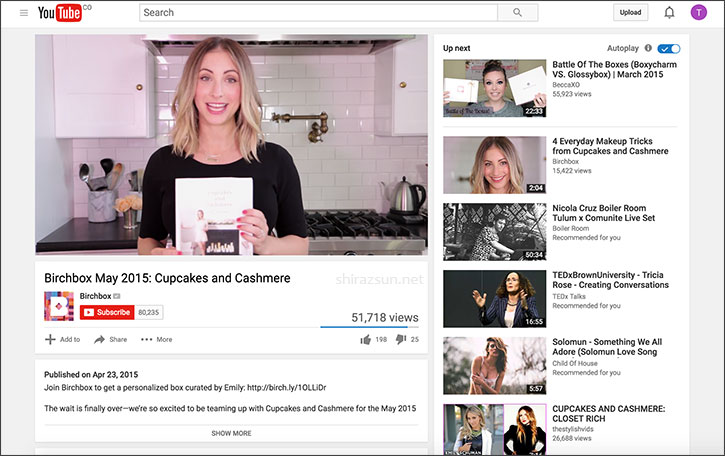Open the notifications bell

tap(669, 12)
